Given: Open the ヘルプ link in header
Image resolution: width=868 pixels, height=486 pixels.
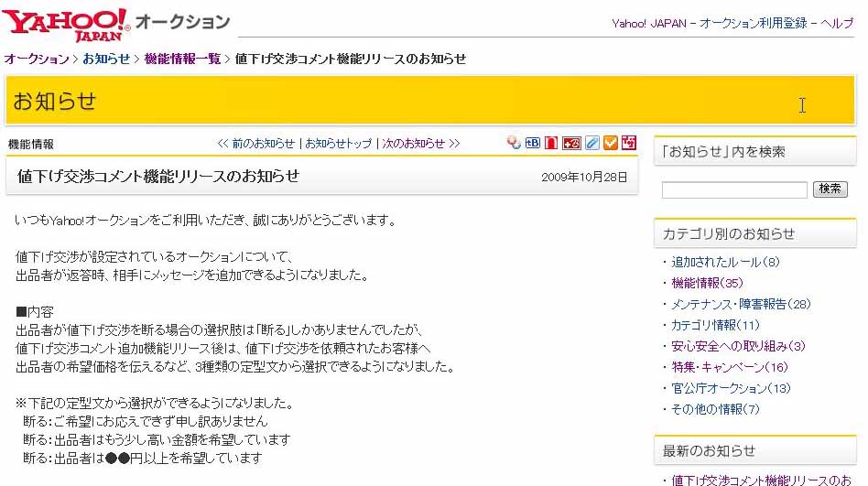Looking at the screenshot, I should click(837, 23).
